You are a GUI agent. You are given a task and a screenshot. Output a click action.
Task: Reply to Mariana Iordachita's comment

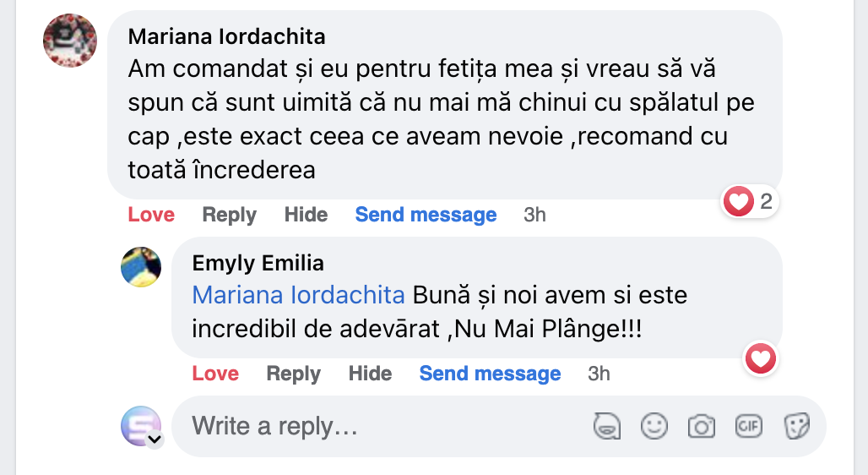click(x=229, y=215)
